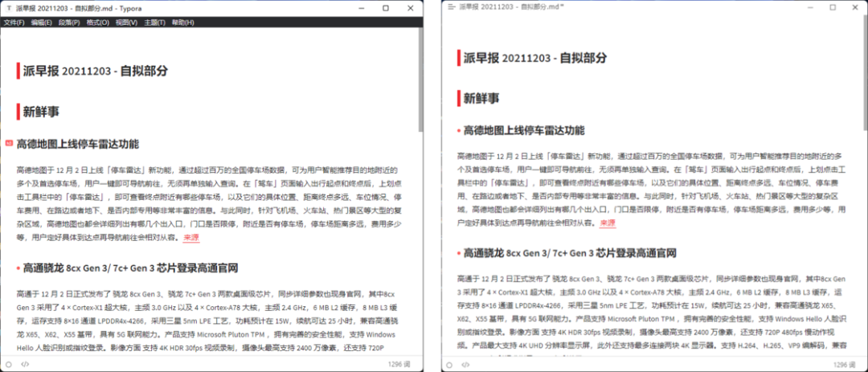The width and height of the screenshot is (868, 372).
Task: Follow the 来源 link in right window
Action: (x=608, y=223)
